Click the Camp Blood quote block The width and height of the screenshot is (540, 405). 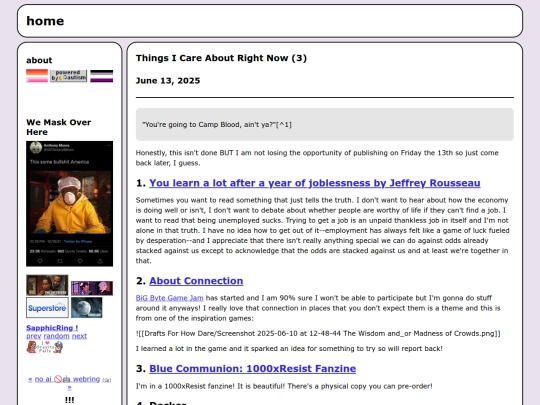pyautogui.click(x=325, y=124)
